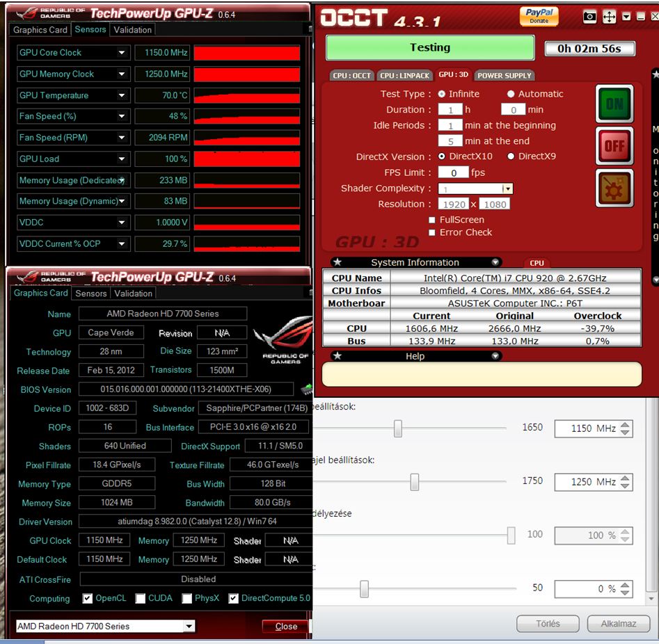Click the Alkalmaz button

click(x=618, y=623)
